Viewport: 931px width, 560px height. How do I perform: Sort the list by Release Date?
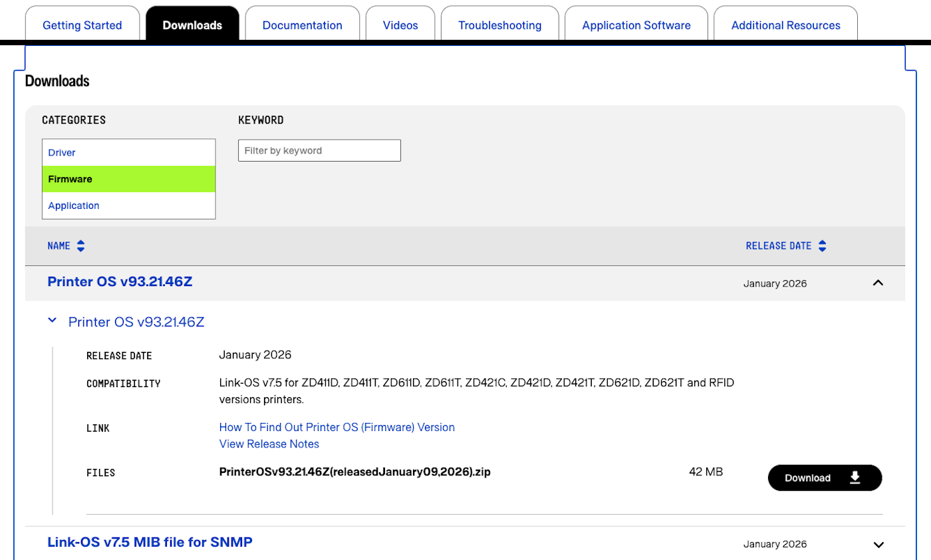click(823, 246)
